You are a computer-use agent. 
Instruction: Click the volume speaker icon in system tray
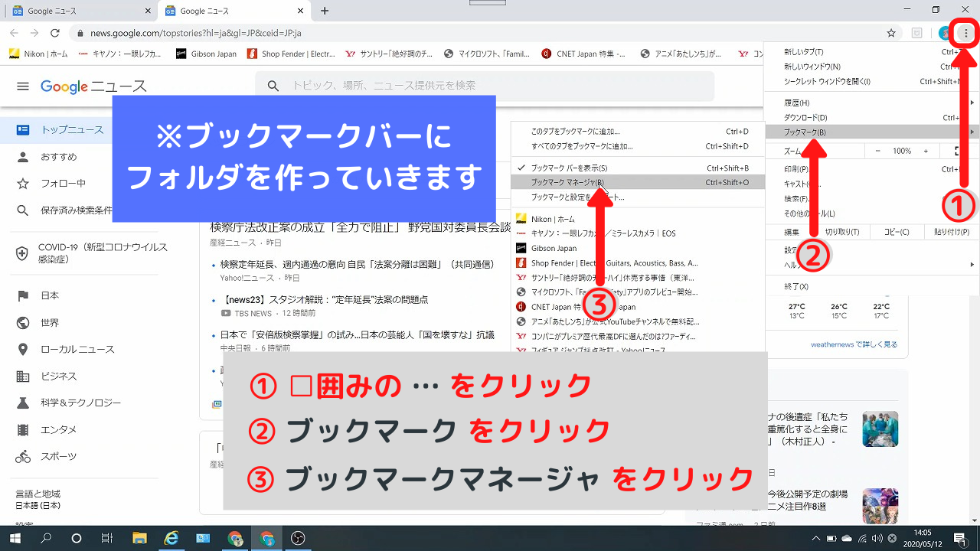click(879, 538)
